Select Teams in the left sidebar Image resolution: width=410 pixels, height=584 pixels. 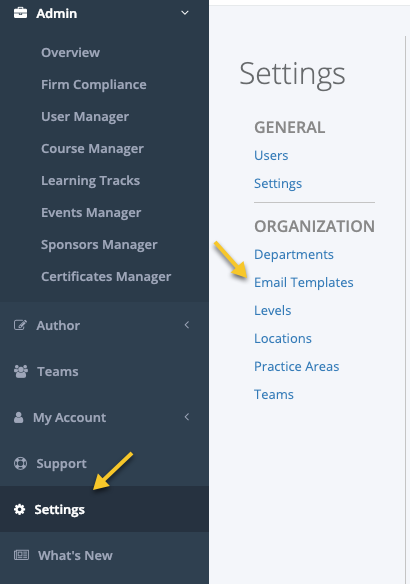(x=58, y=372)
